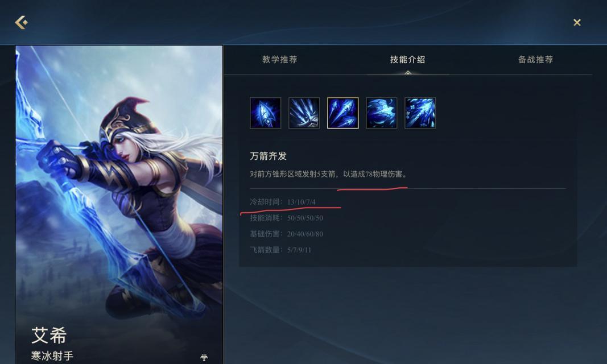Click the 冷却时间 13/10/7/4 line
The image size is (607, 364).
pyautogui.click(x=283, y=202)
